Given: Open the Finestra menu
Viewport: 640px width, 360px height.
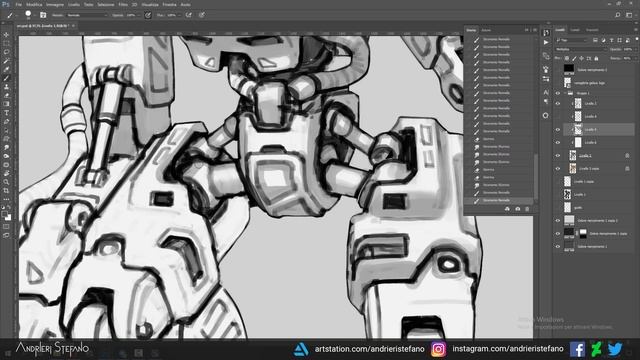Looking at the screenshot, I should [x=169, y=4].
